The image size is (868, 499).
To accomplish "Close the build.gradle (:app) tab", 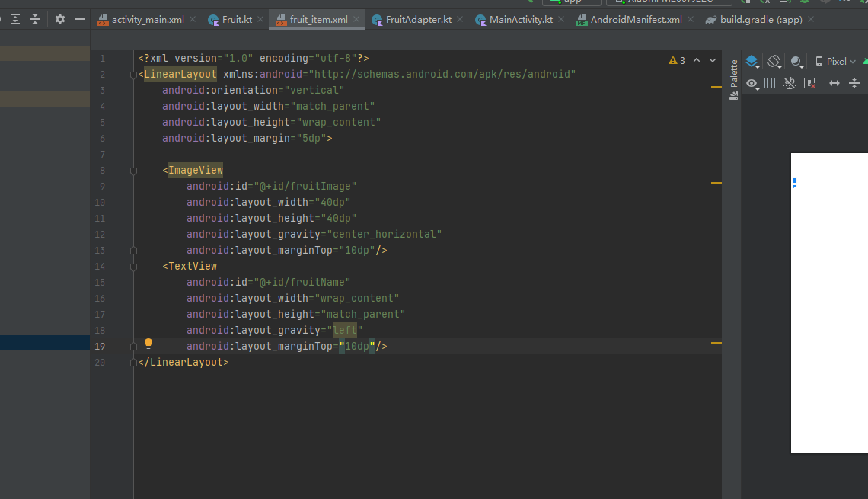I will (811, 19).
